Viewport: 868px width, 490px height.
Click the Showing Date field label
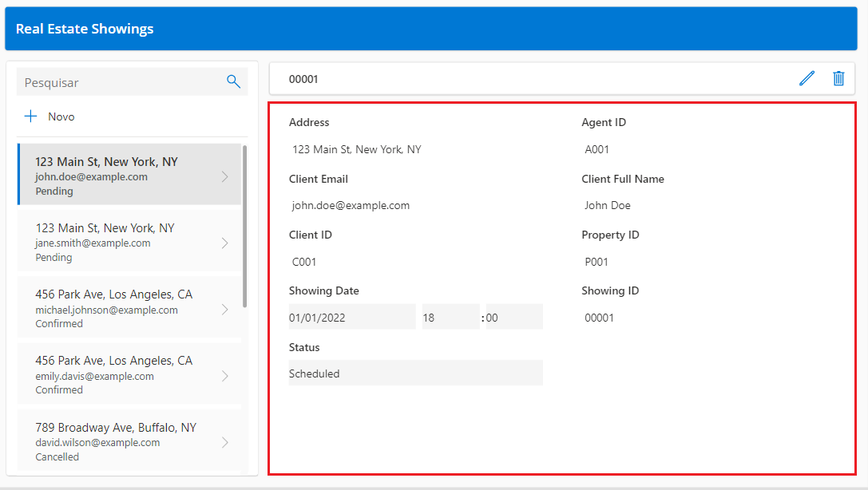point(324,291)
